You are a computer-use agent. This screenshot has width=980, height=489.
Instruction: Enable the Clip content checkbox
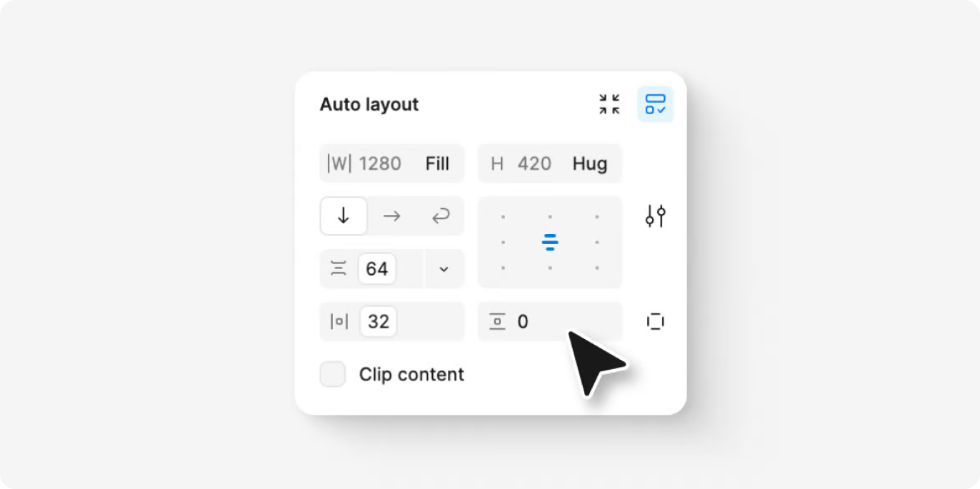[333, 374]
